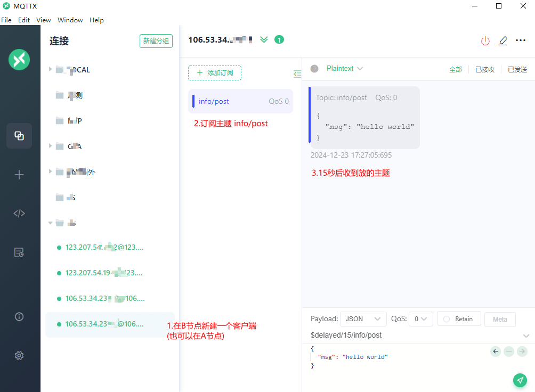Hide the subscriptions list with collapse icon
The image size is (535, 392).
tap(297, 73)
